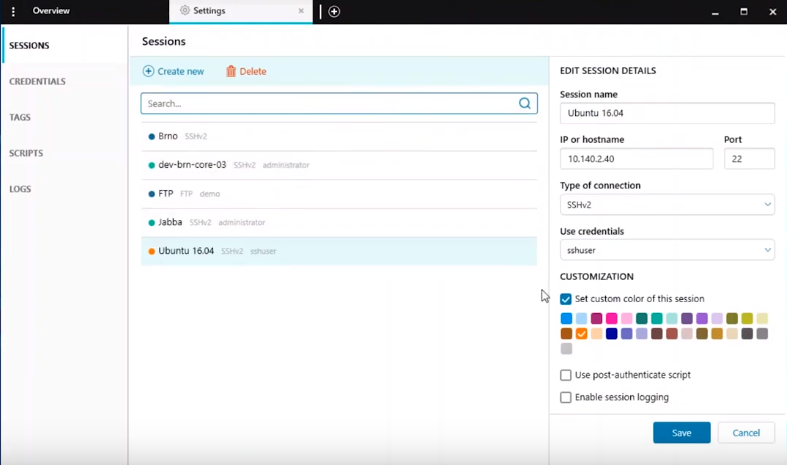This screenshot has width=787, height=465.
Task: Click the Jabba session color dot
Action: tap(151, 222)
